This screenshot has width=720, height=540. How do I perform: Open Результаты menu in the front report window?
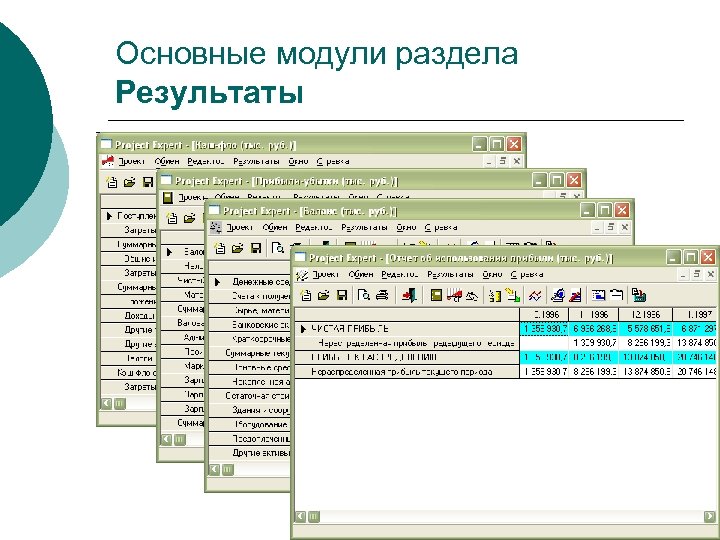click(x=450, y=275)
